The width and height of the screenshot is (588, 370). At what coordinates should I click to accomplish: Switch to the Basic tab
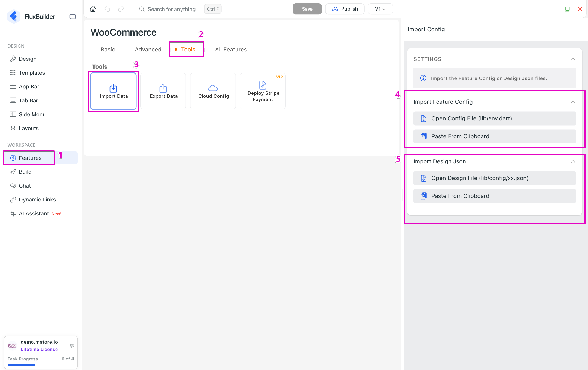point(108,50)
